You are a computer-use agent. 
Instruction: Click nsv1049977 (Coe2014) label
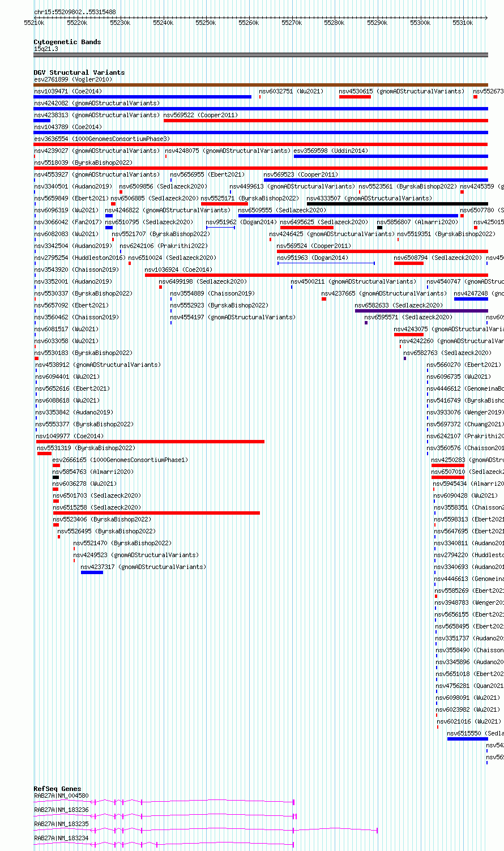coord(70,436)
